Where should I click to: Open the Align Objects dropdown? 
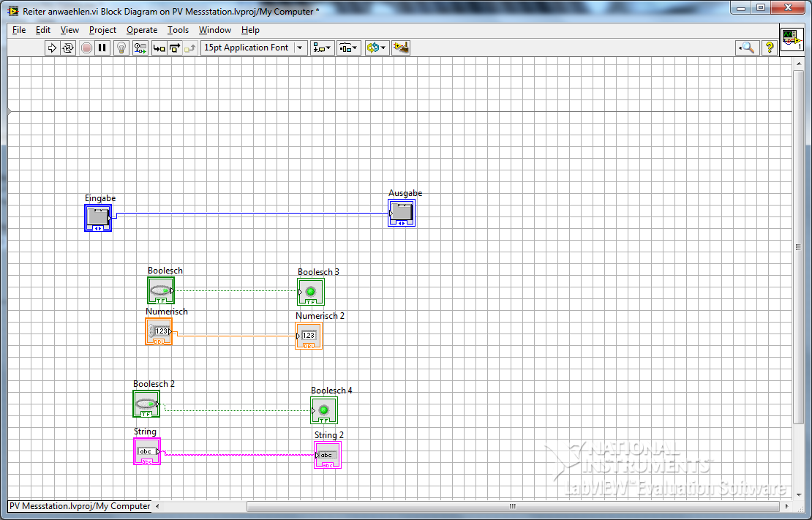pos(322,48)
